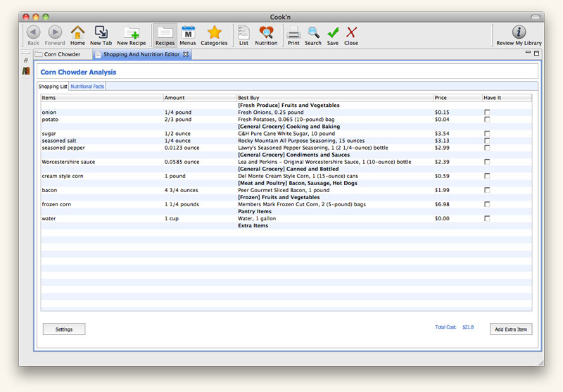
Task: Select C&H Pure Cane White Sugar cell
Action: coord(286,134)
